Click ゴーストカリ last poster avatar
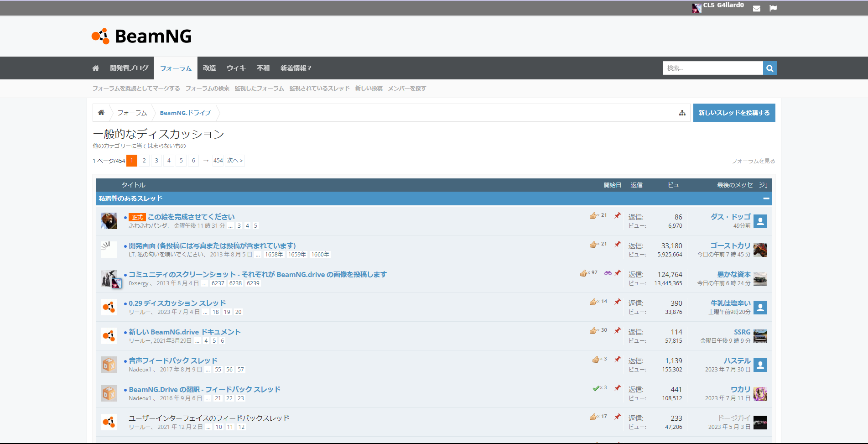Viewport: 868px width, 444px height. [760, 250]
